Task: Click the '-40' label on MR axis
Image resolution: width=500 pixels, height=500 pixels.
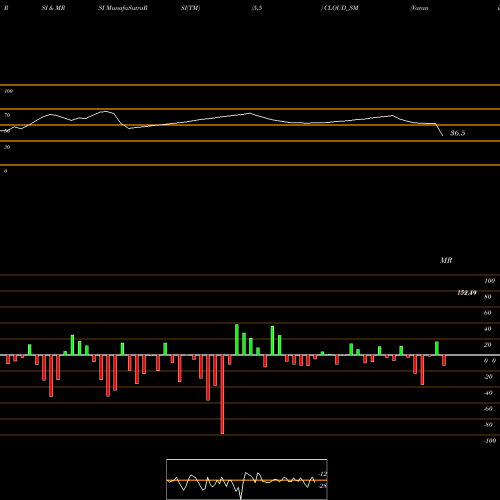Action: tap(488, 393)
